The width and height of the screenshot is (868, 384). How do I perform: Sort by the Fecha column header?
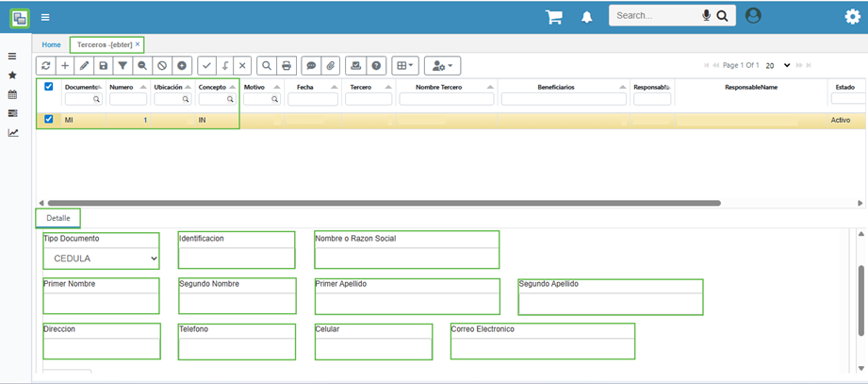[x=304, y=87]
